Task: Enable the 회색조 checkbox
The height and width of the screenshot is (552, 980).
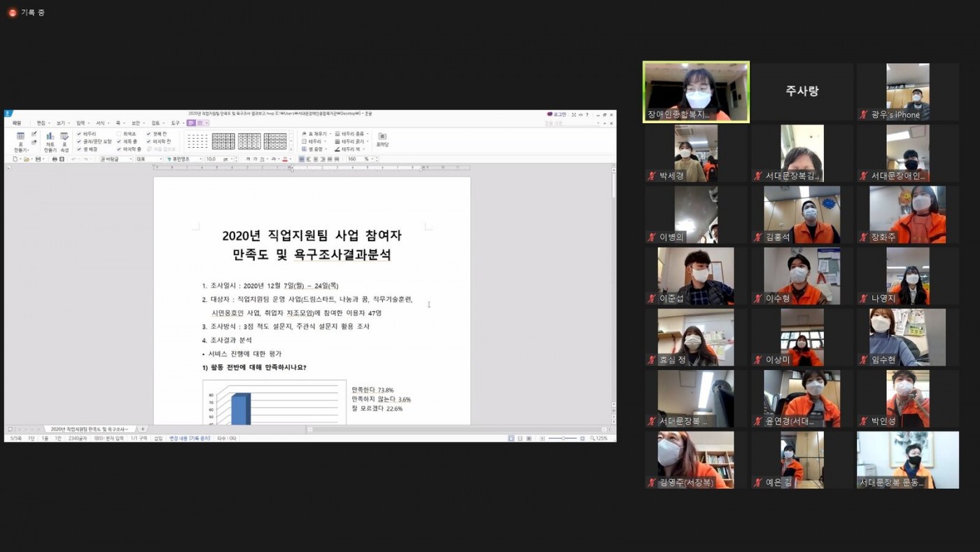Action: tap(127, 134)
